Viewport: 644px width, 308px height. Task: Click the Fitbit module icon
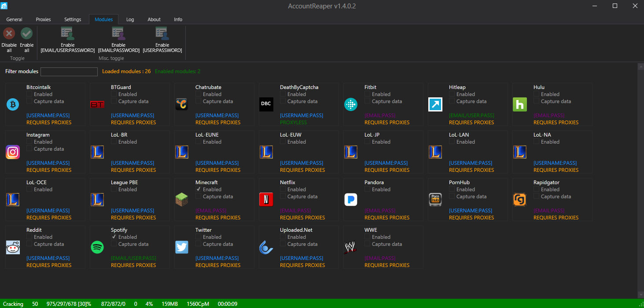coord(351,104)
